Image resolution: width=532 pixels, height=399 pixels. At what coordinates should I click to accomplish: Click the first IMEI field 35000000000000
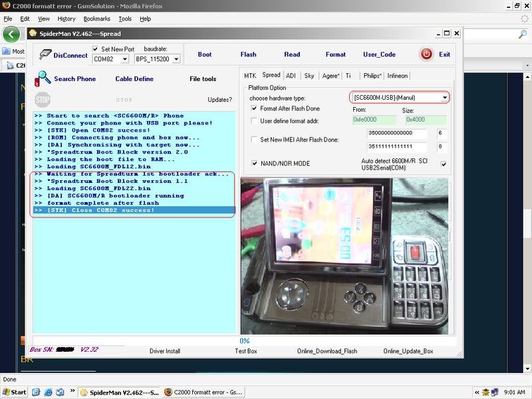(396, 133)
